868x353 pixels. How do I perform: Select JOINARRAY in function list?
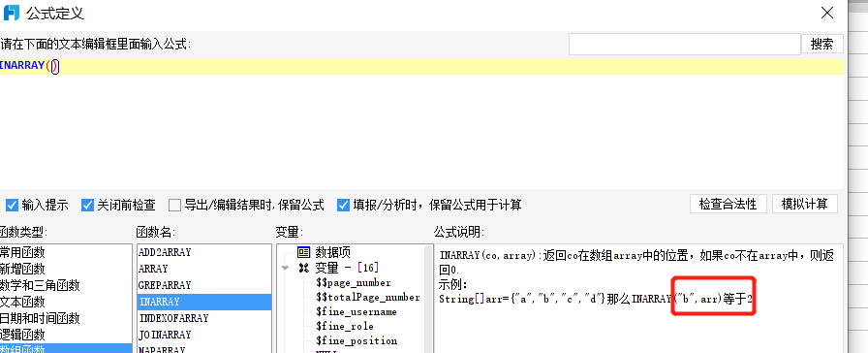204,335
